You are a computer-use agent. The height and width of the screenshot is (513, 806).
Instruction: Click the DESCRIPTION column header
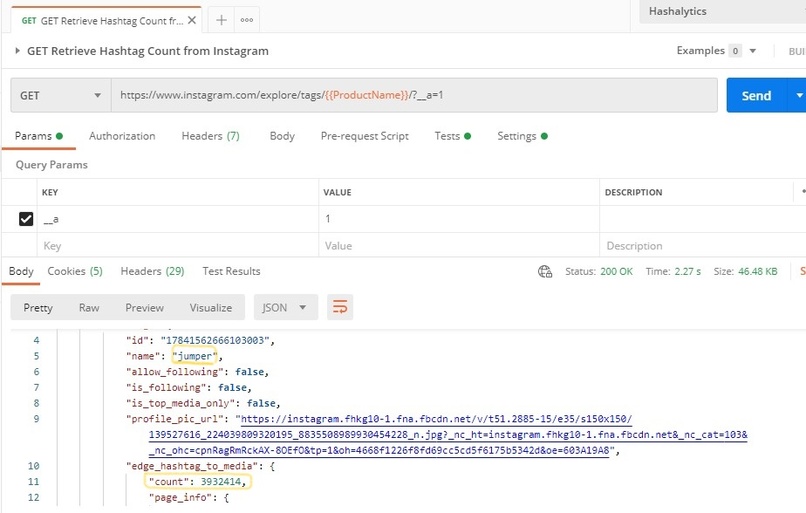[x=633, y=192]
